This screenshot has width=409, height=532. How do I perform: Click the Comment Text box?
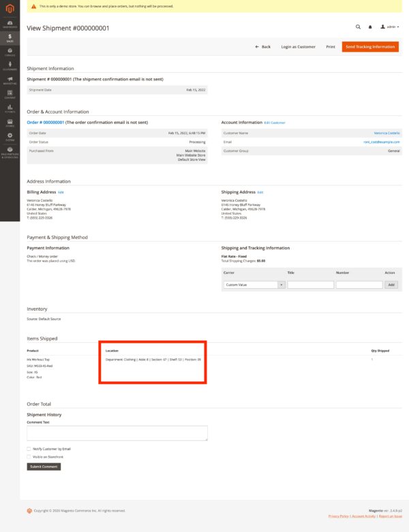[117, 433]
